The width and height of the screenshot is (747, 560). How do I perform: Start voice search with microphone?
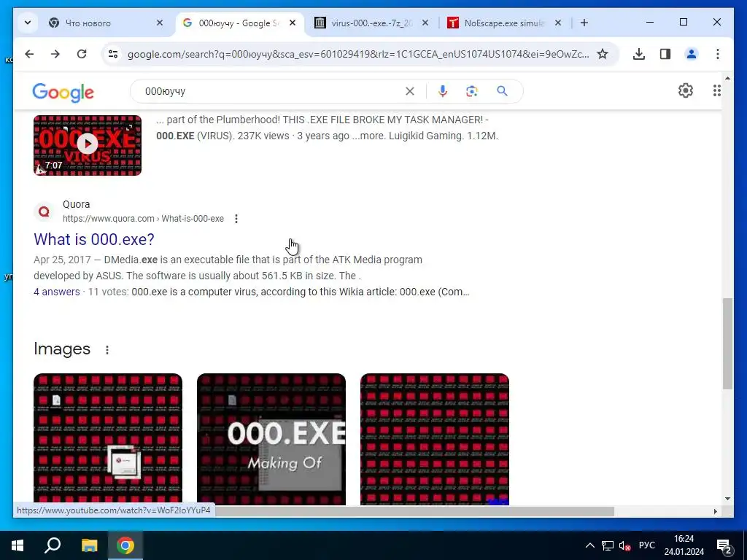[443, 91]
